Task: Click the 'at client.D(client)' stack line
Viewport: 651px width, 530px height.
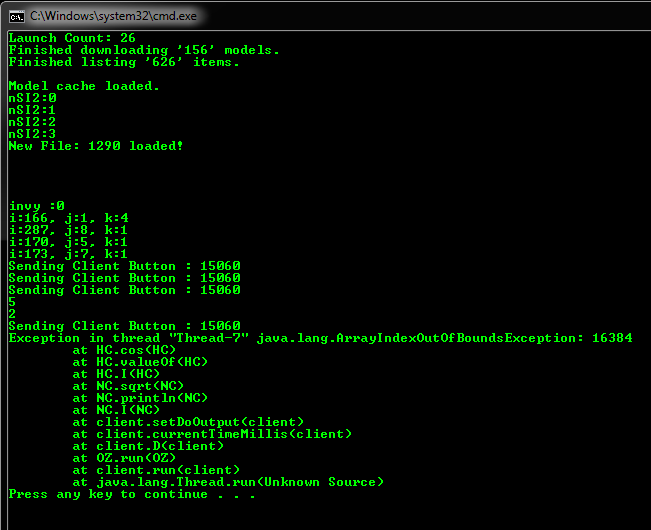Action: [x=148, y=446]
